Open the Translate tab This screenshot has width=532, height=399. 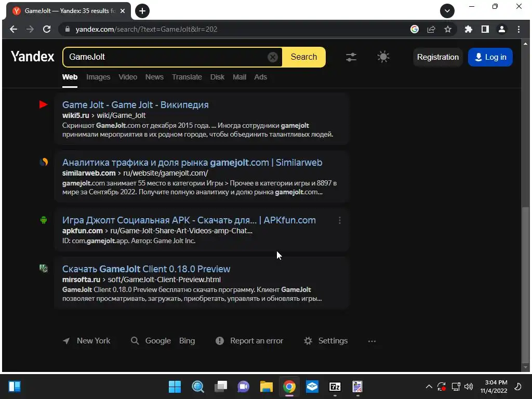187,77
